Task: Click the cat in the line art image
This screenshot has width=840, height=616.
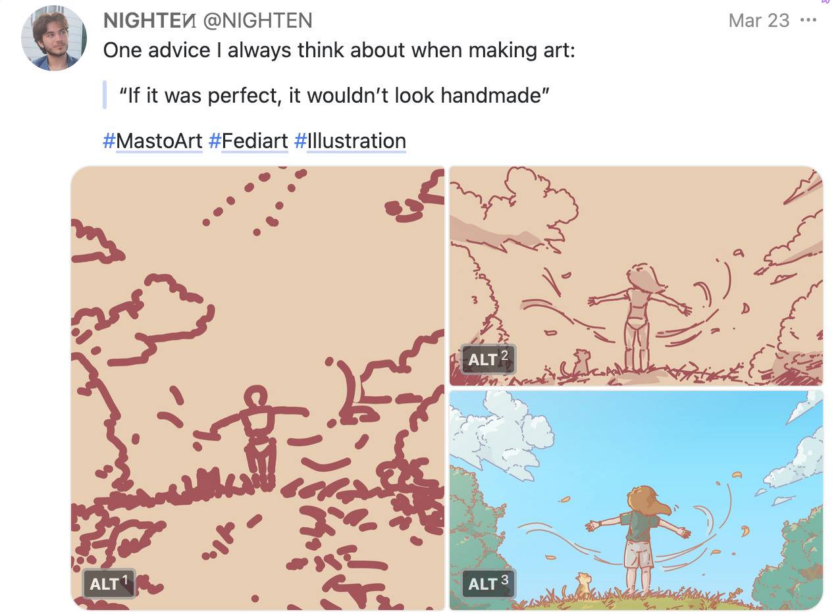Action: [x=579, y=363]
